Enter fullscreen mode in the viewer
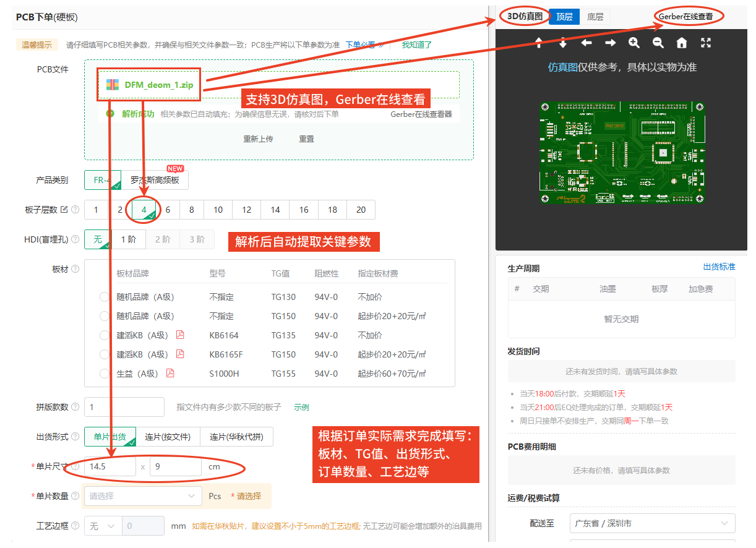Viewport: 756px width, 548px height. point(706,43)
